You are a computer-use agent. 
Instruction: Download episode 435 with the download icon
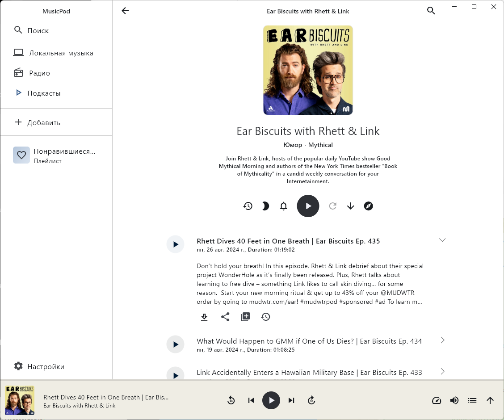(x=204, y=317)
